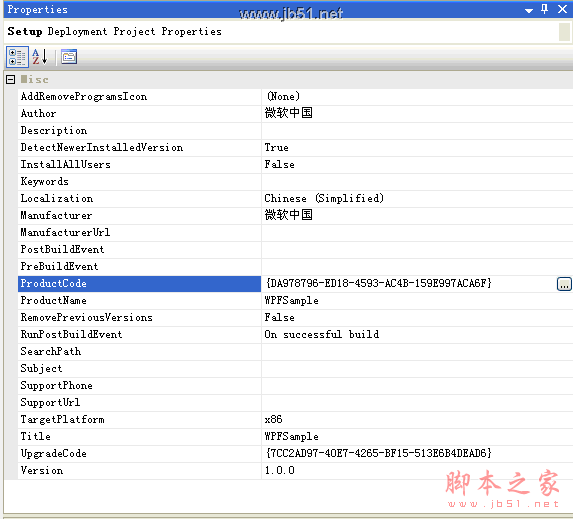The width and height of the screenshot is (576, 520).
Task: Select the ProductCode property row
Action: pos(139,284)
